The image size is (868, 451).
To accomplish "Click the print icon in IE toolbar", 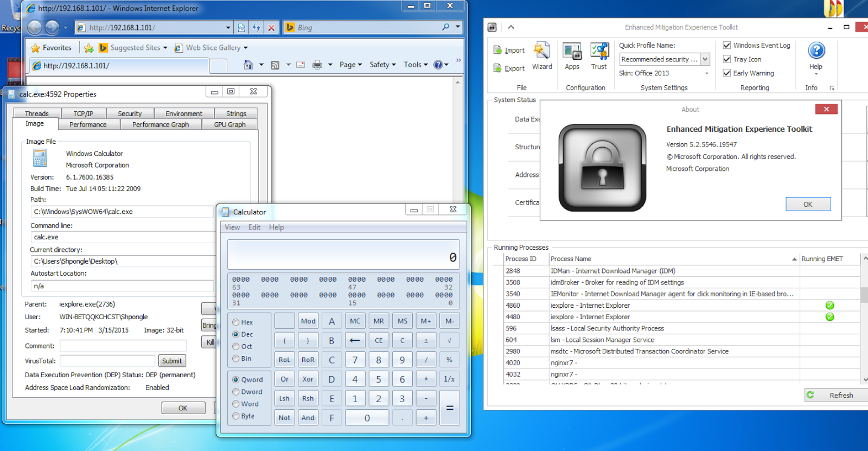I will [317, 65].
